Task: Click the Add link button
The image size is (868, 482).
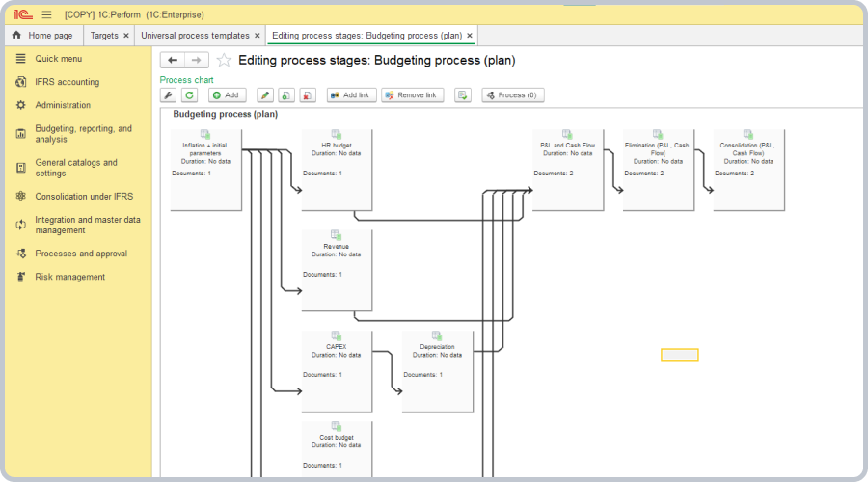Action: click(351, 95)
